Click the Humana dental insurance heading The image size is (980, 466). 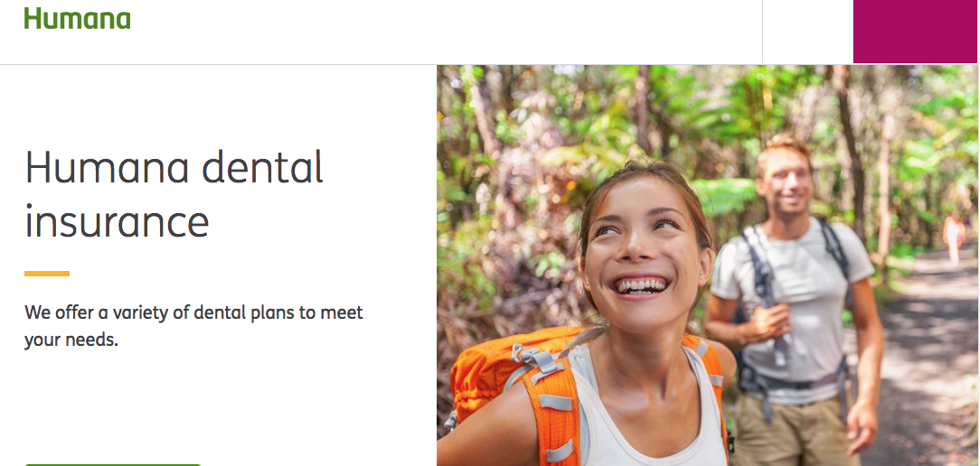coord(174,194)
